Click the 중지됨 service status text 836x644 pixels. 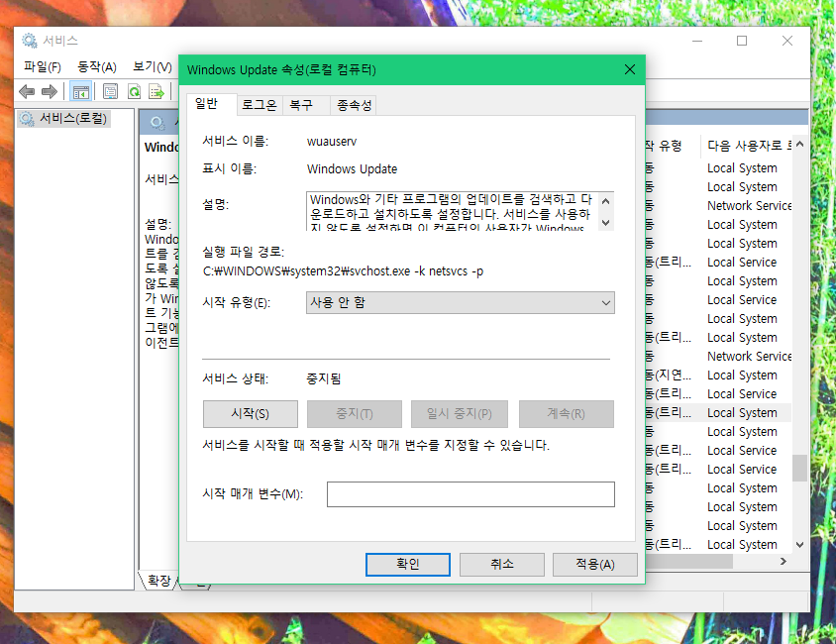coord(324,379)
